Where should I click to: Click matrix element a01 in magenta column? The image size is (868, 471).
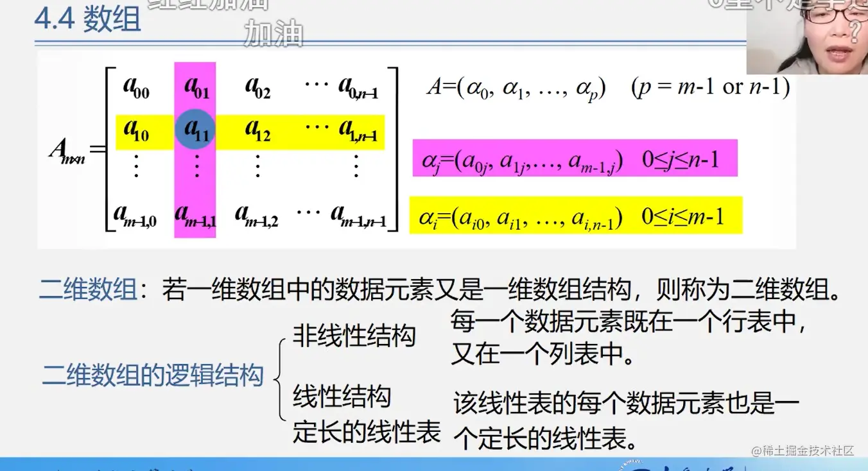point(196,87)
